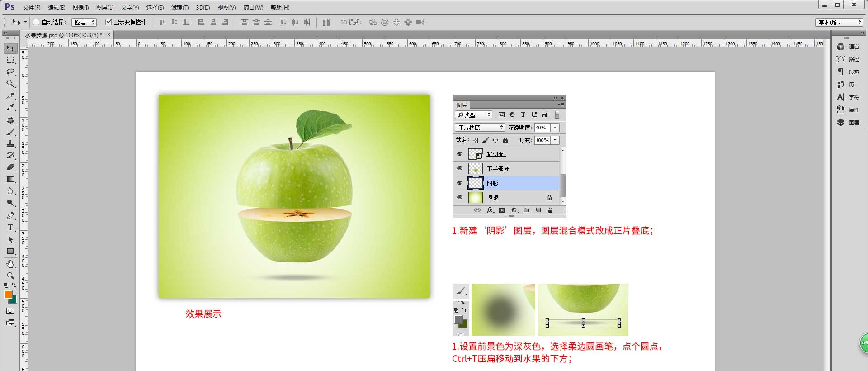Activate the Pen tool
Viewport: 868px width, 371px height.
click(10, 216)
